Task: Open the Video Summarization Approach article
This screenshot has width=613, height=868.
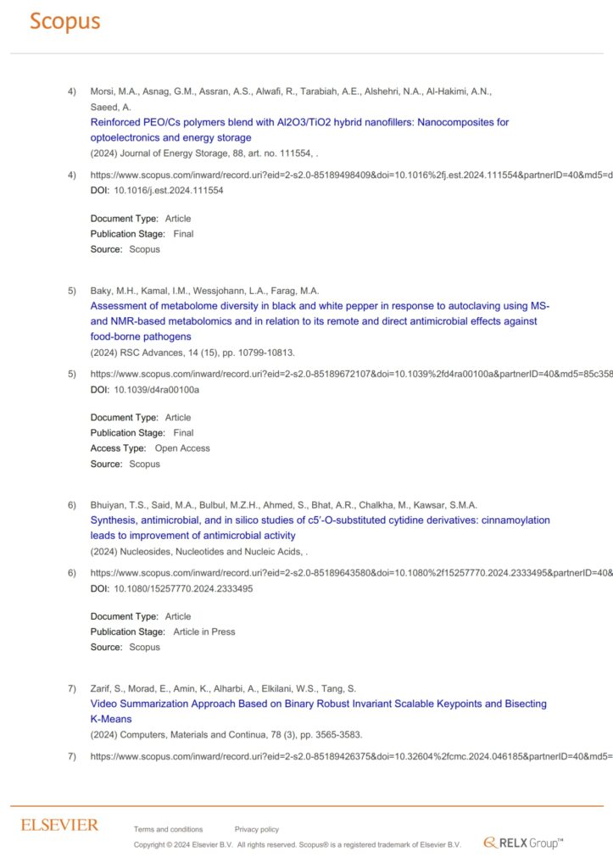Action: click(318, 704)
